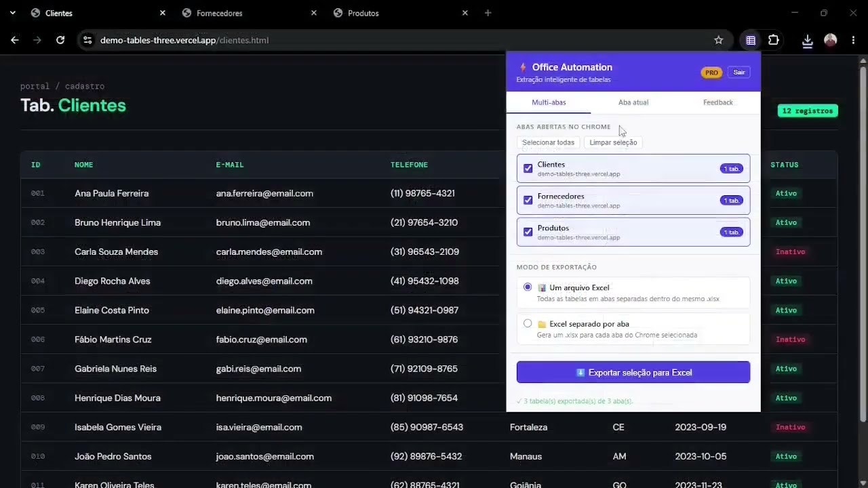Uncheck the Produtos tab checkbox

(528, 232)
